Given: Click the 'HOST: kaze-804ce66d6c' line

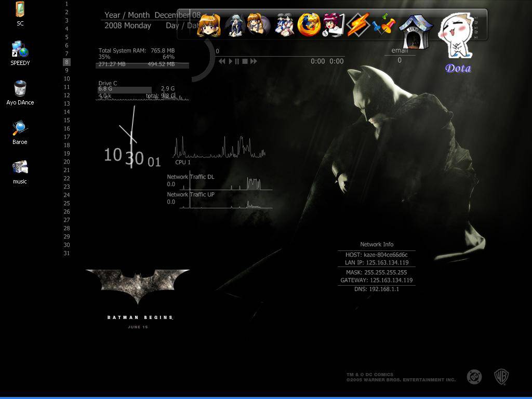Looking at the screenshot, I should pos(377,255).
